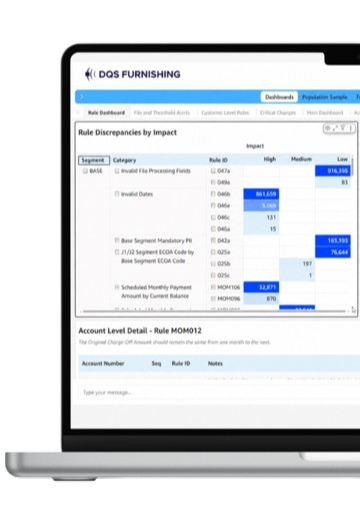The image size is (360, 520).
Task: Open the File and Threshold Alerts tab
Action: point(162,113)
